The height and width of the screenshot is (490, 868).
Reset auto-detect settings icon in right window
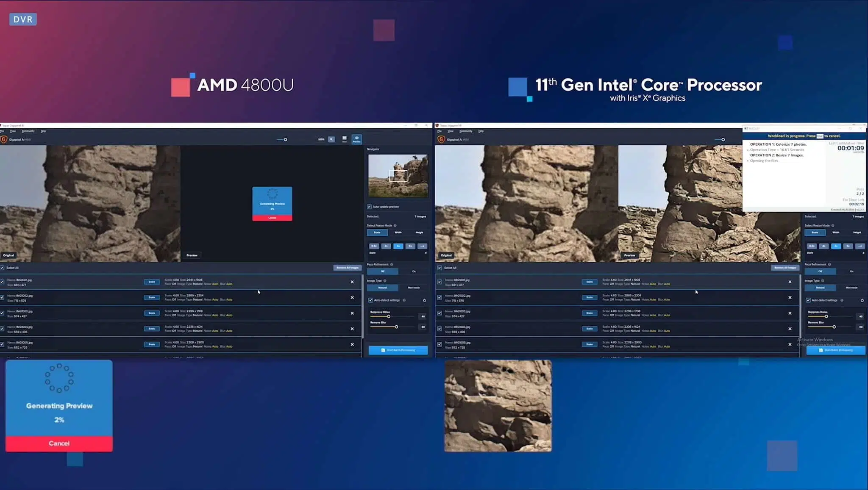tap(862, 300)
